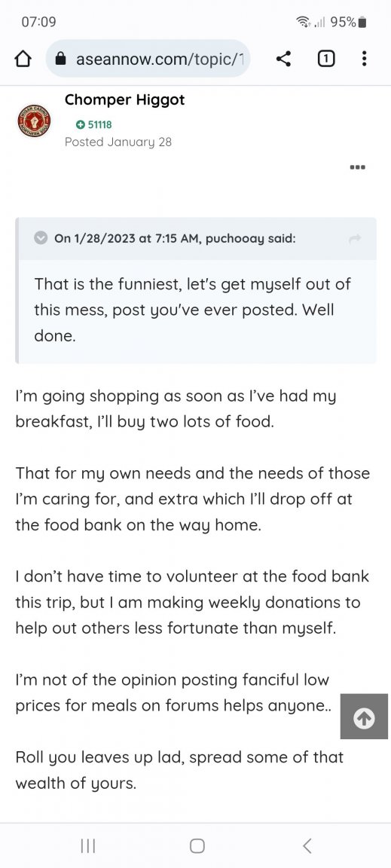Tap the Android recent apps button
The image size is (391, 868).
click(x=88, y=845)
